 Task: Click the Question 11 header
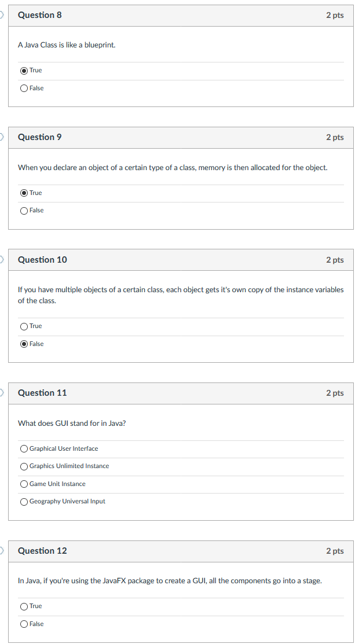[42, 393]
